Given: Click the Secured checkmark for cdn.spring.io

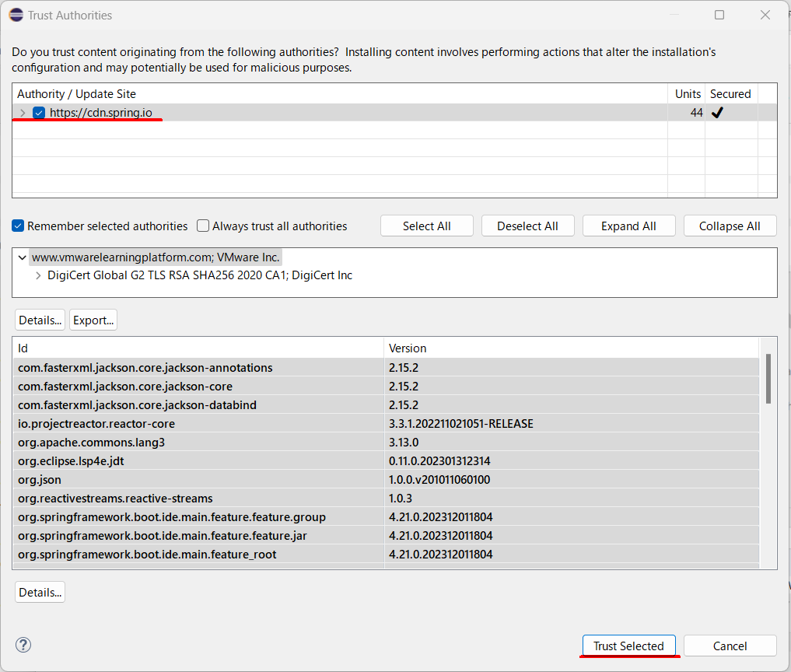Looking at the screenshot, I should pos(717,112).
